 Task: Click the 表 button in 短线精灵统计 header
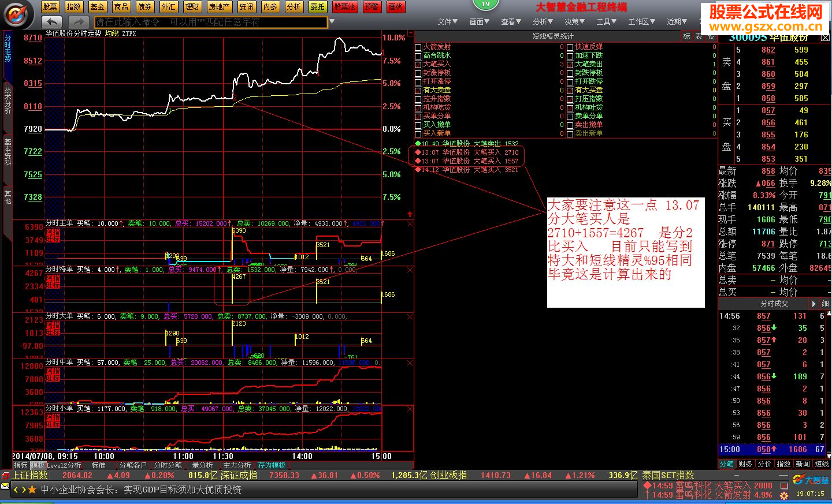699,36
